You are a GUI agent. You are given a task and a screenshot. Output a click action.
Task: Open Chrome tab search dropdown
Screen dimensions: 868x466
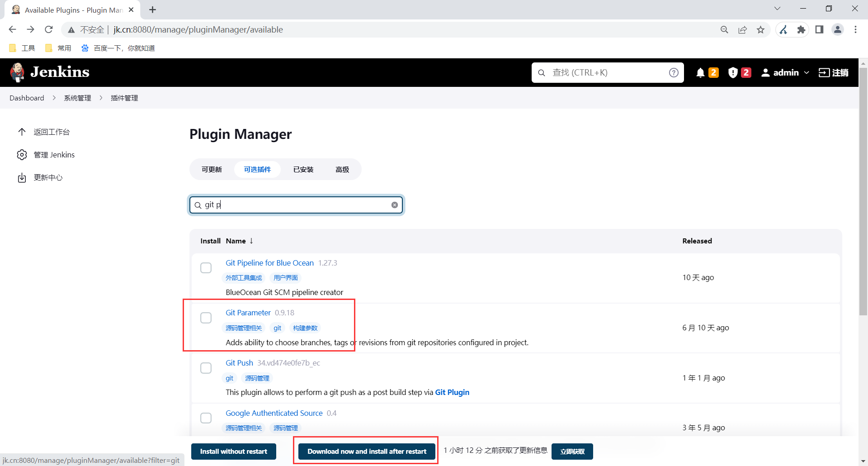777,9
